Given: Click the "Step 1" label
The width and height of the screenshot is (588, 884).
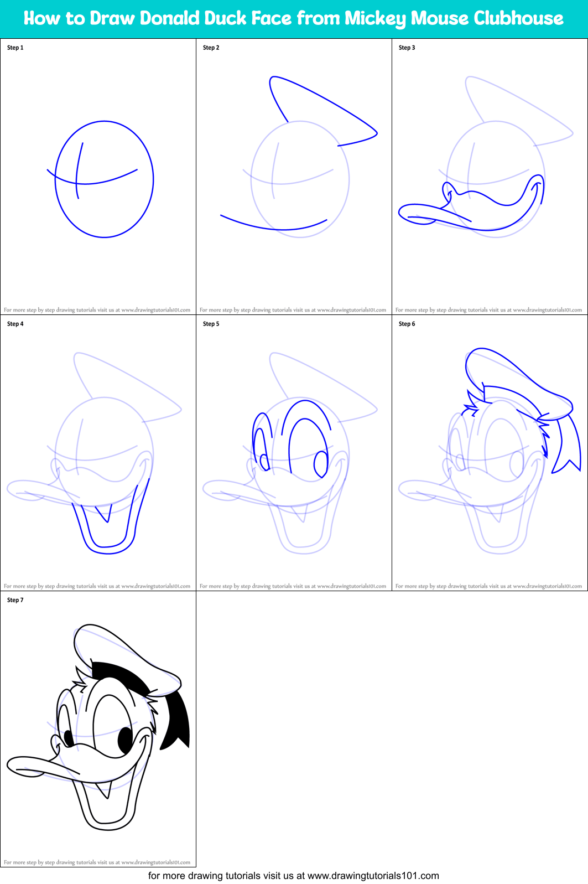Looking at the screenshot, I should click(x=15, y=48).
